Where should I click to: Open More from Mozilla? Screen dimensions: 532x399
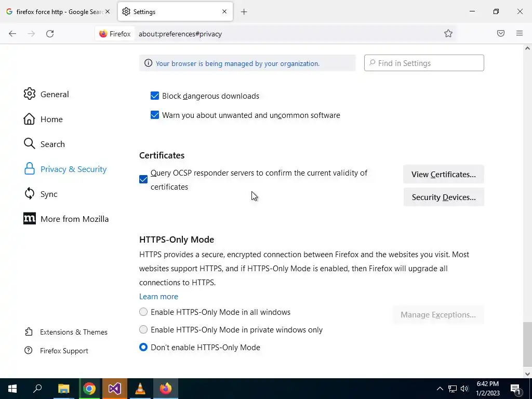click(66, 219)
